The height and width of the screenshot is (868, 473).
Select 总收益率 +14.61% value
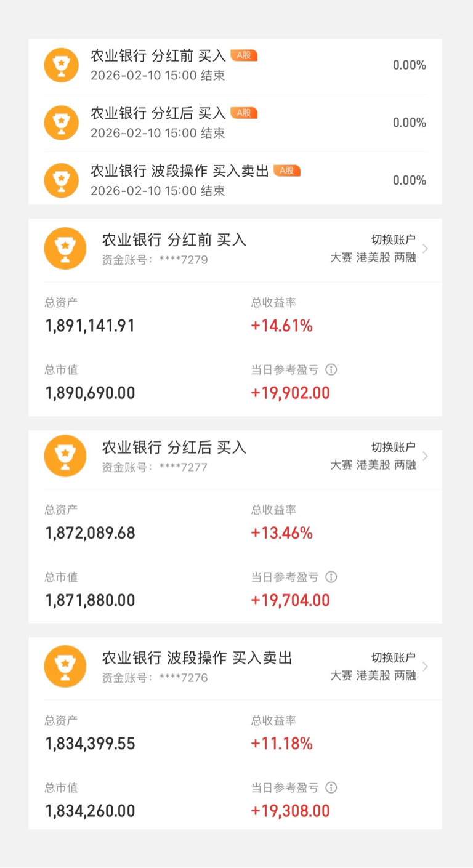click(282, 326)
